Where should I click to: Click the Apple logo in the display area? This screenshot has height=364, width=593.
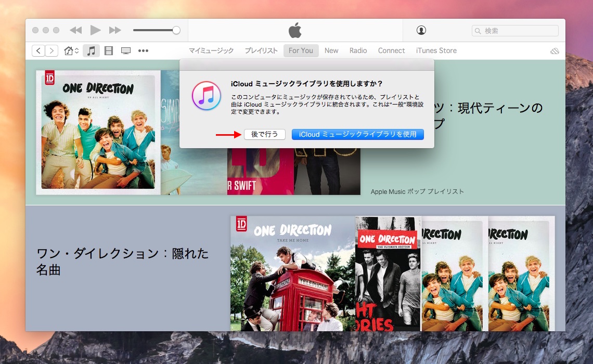pyautogui.click(x=295, y=30)
